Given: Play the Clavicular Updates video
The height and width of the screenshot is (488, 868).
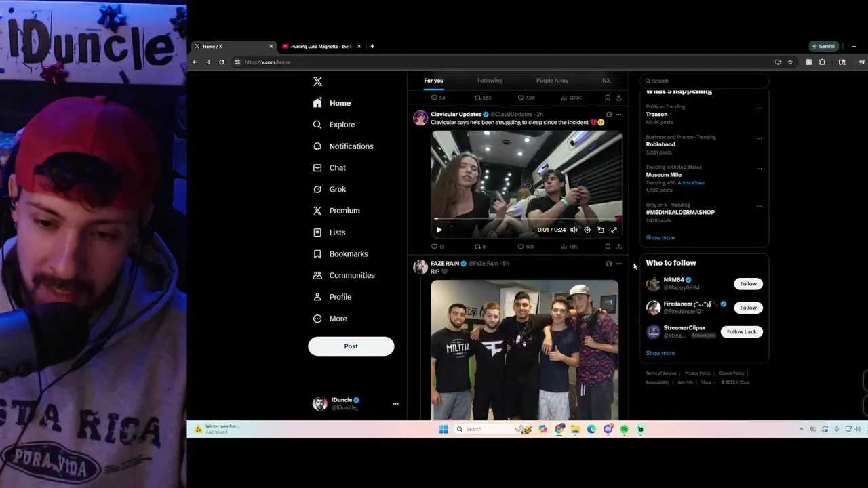Looking at the screenshot, I should point(439,230).
